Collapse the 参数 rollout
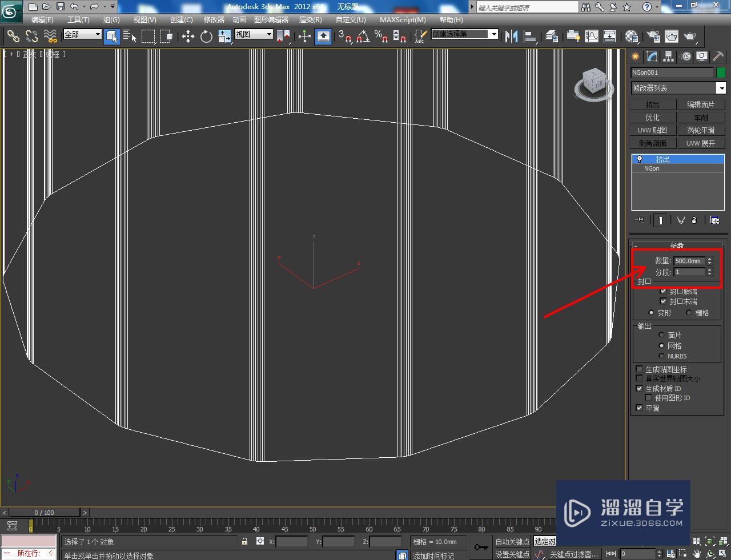 tap(677, 245)
